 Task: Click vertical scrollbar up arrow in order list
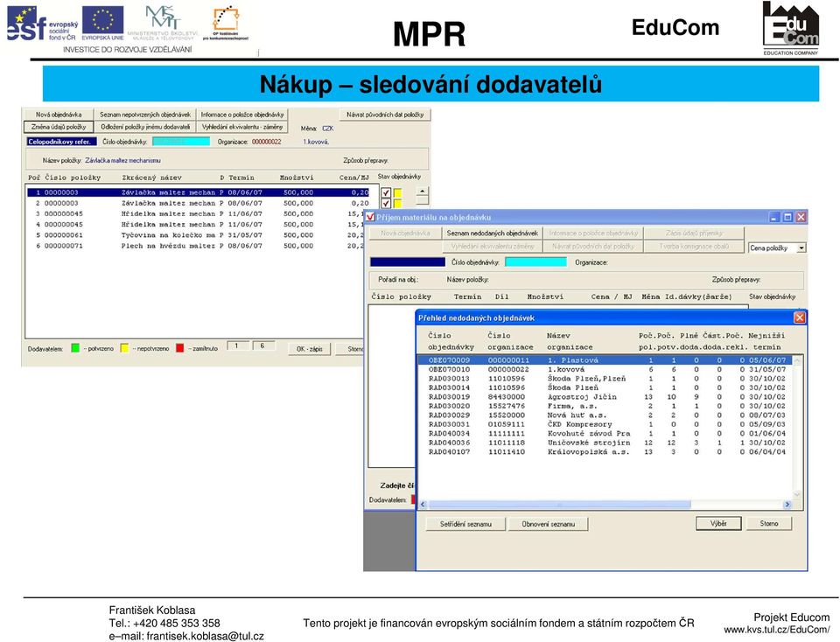click(798, 360)
